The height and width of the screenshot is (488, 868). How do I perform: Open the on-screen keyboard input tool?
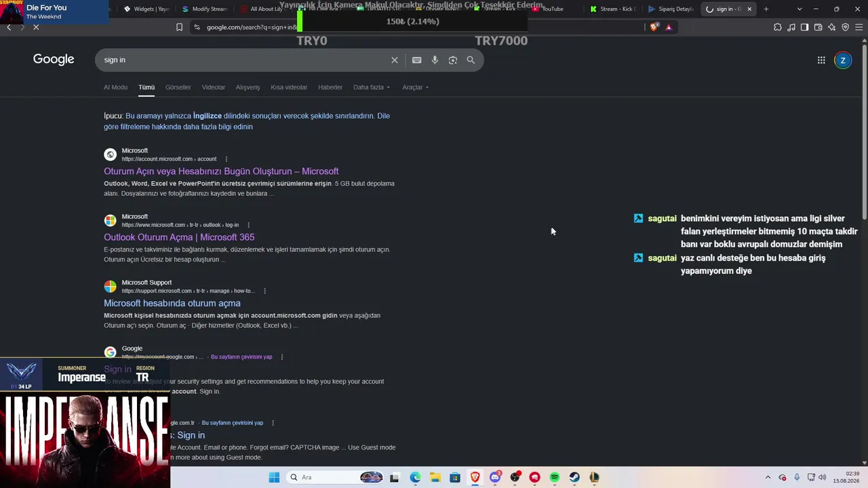[x=417, y=60]
